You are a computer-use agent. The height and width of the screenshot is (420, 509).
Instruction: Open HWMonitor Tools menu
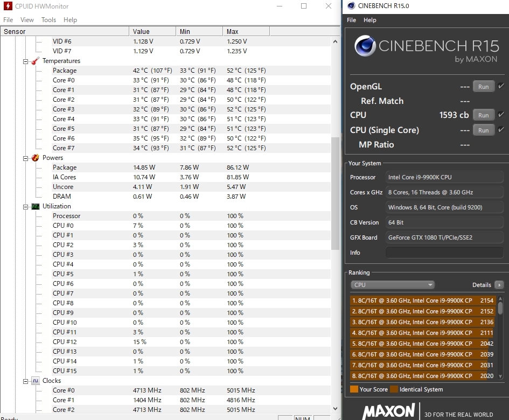[48, 20]
